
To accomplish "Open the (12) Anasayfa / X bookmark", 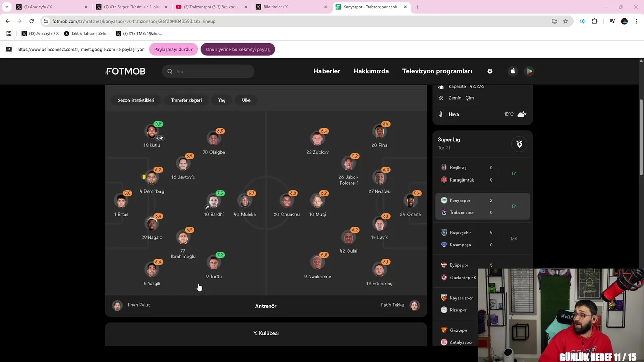I will [x=40, y=34].
